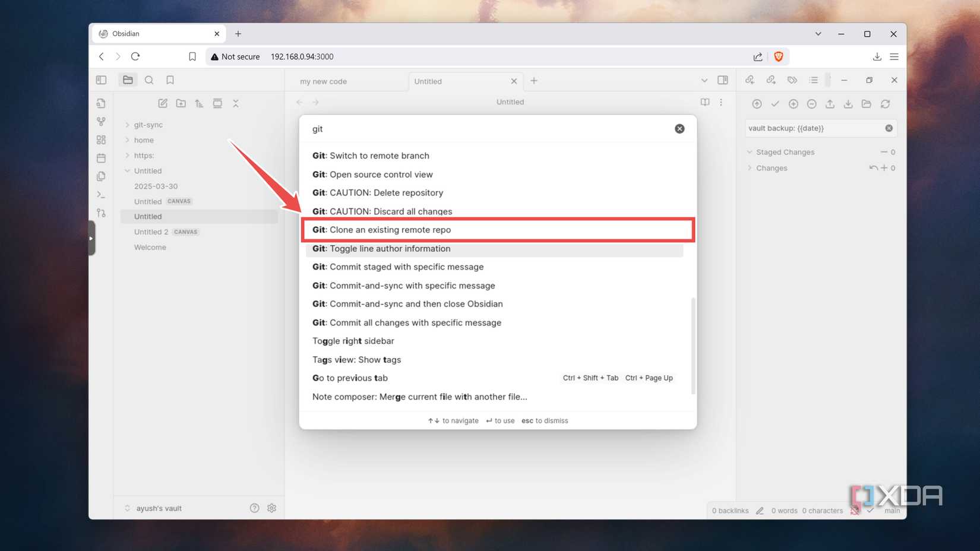The image size is (980, 551).
Task: Select Git: Commit staged with specific message
Action: click(494, 267)
